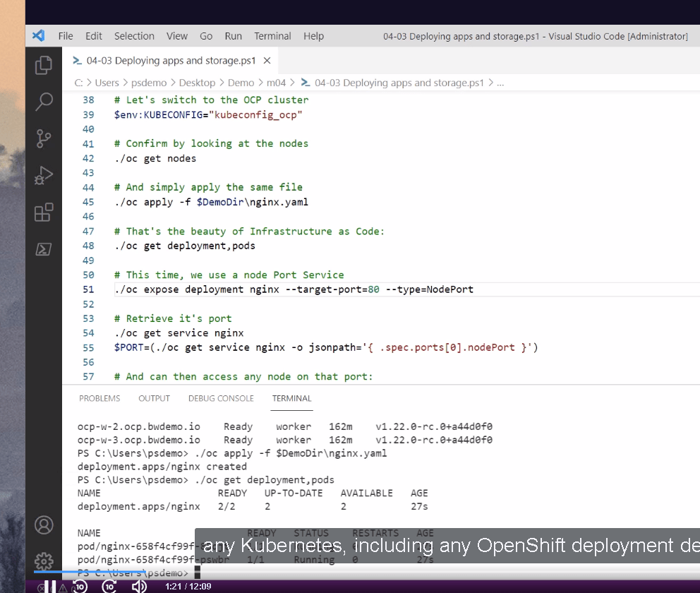Image resolution: width=700 pixels, height=593 pixels.
Task: Open the Accounts menu icon
Action: click(x=44, y=525)
